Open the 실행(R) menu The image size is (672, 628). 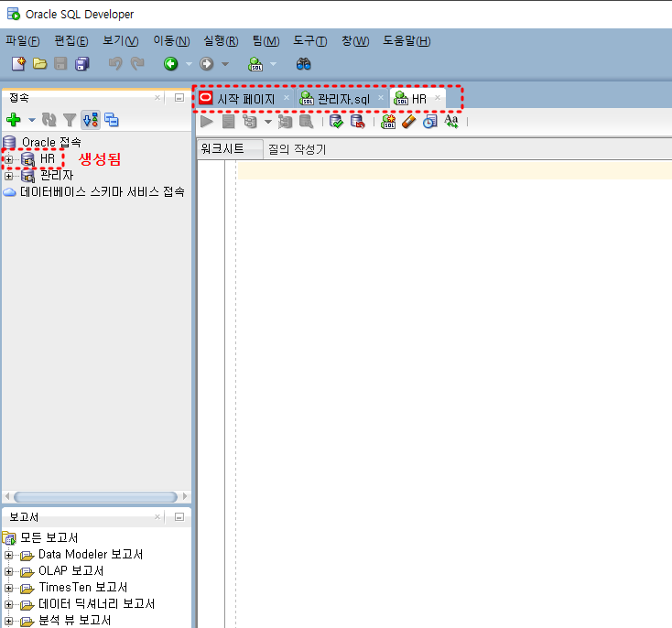pos(221,40)
